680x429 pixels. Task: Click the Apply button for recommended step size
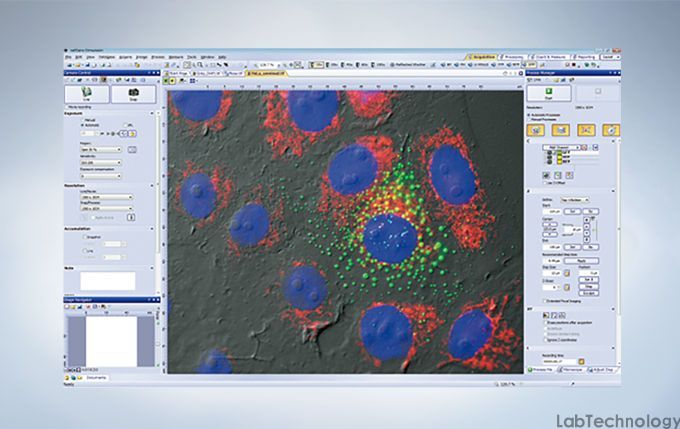pyautogui.click(x=582, y=261)
